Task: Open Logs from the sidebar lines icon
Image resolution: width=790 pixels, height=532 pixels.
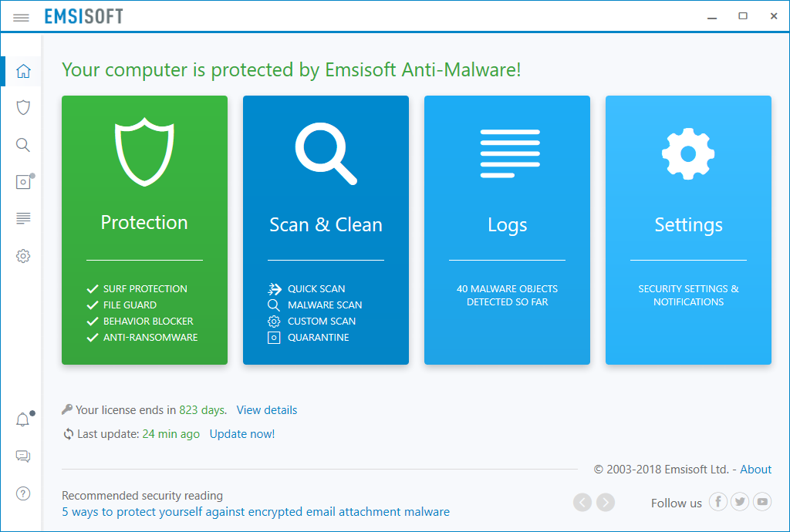Action: (23, 218)
